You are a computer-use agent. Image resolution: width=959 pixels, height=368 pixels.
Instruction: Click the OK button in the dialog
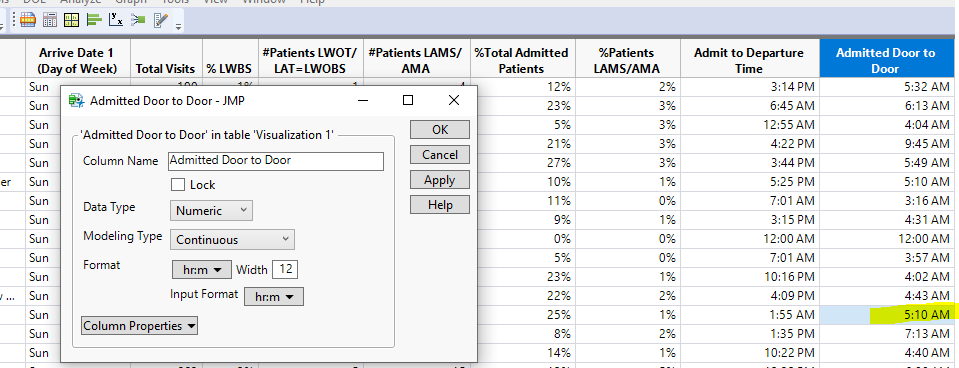[440, 130]
